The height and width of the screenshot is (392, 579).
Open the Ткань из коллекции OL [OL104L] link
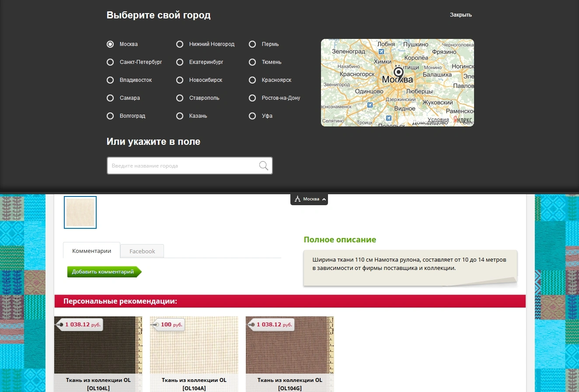(x=98, y=384)
